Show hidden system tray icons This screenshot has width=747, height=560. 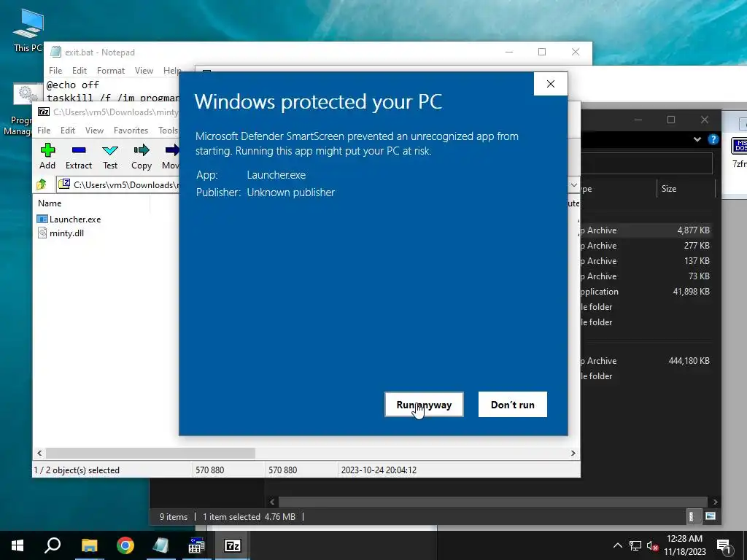tap(617, 545)
